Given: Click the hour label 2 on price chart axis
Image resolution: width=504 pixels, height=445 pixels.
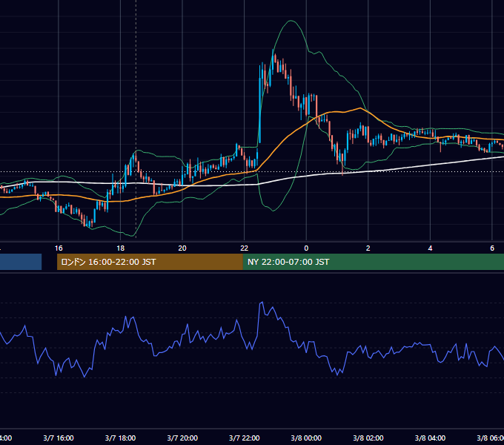Looking at the screenshot, I should [x=368, y=248].
